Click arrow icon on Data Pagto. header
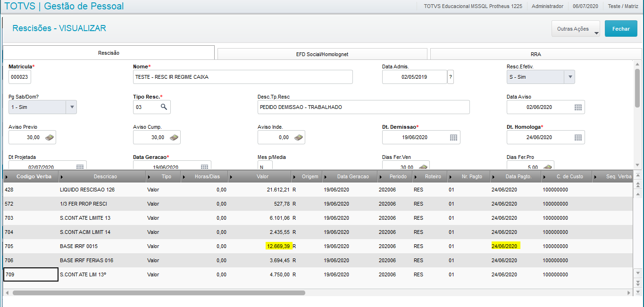This screenshot has height=307, width=644. 493,177
